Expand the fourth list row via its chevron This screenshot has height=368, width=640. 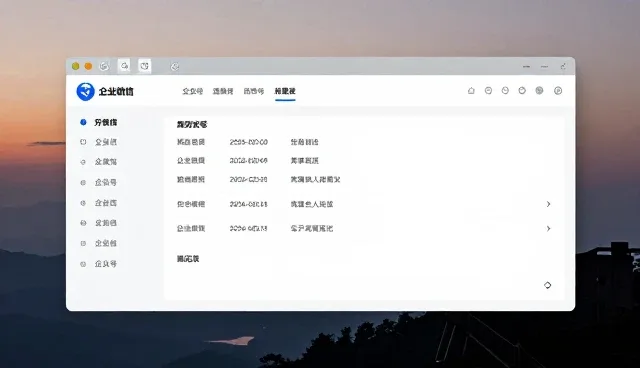coord(549,204)
